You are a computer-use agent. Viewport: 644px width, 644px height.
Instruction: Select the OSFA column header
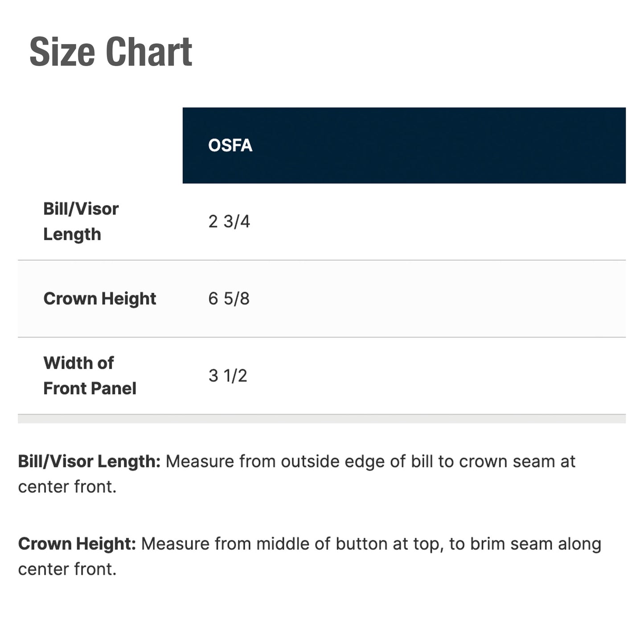(230, 145)
